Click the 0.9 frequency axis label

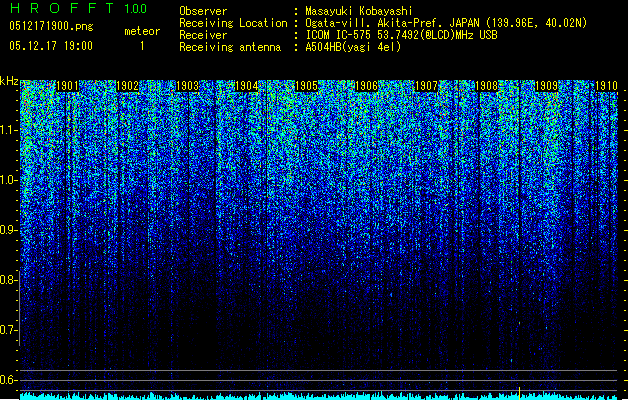[x=8, y=230]
